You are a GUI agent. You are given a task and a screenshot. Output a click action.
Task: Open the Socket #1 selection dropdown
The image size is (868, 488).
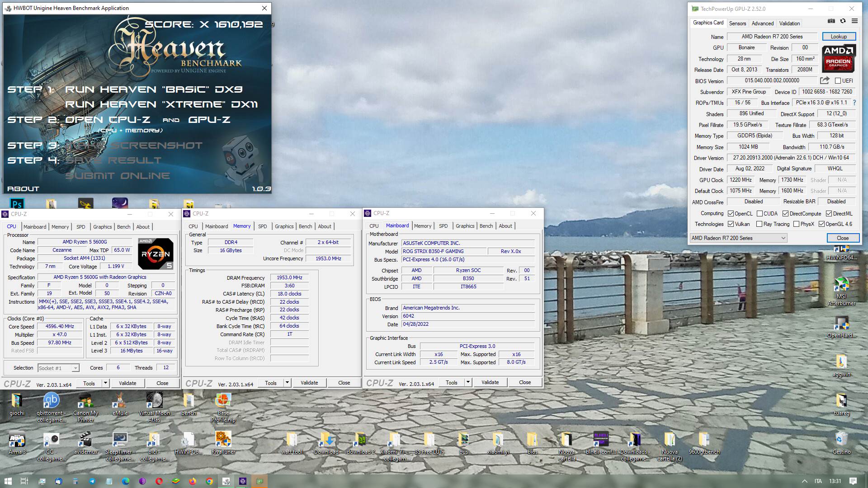click(x=59, y=368)
